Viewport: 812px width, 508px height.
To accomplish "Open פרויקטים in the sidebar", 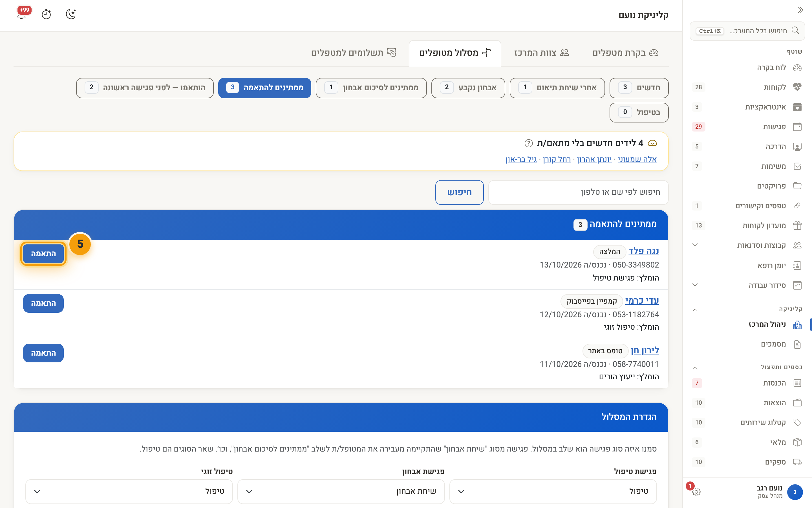I will click(x=747, y=186).
